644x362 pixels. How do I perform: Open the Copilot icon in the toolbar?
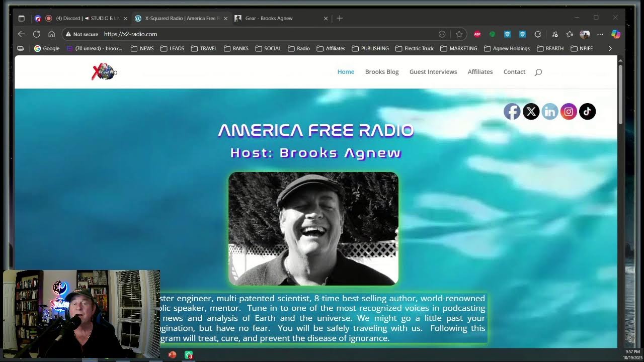point(615,34)
